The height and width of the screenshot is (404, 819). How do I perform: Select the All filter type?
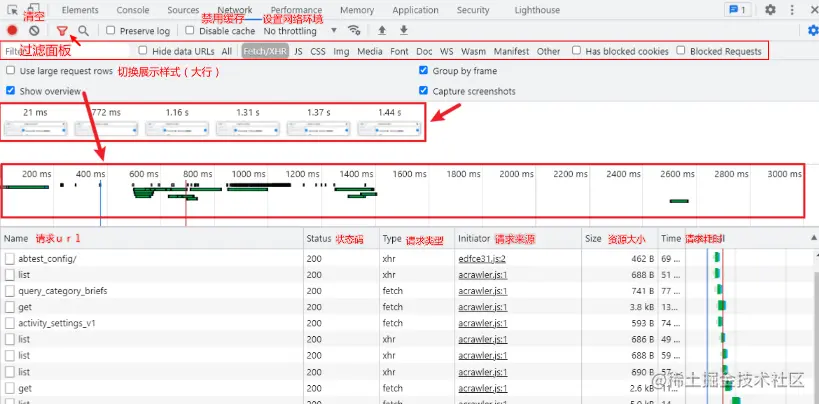click(x=227, y=51)
